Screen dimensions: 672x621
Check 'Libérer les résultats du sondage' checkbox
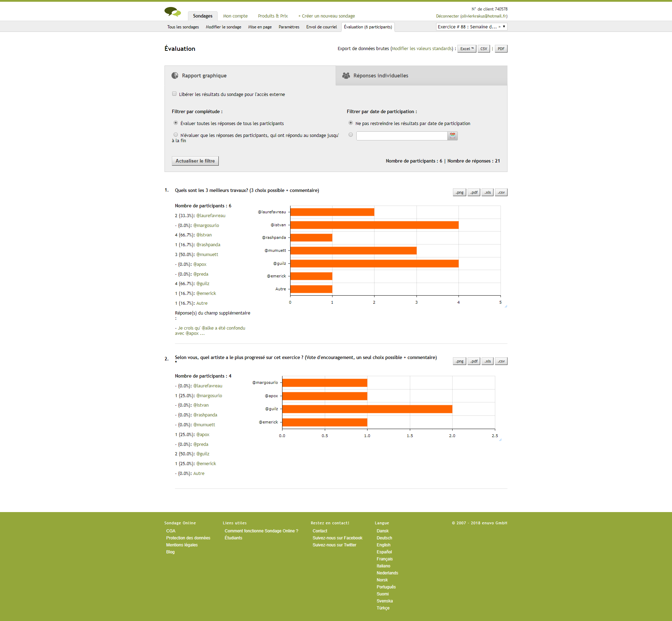pos(174,94)
